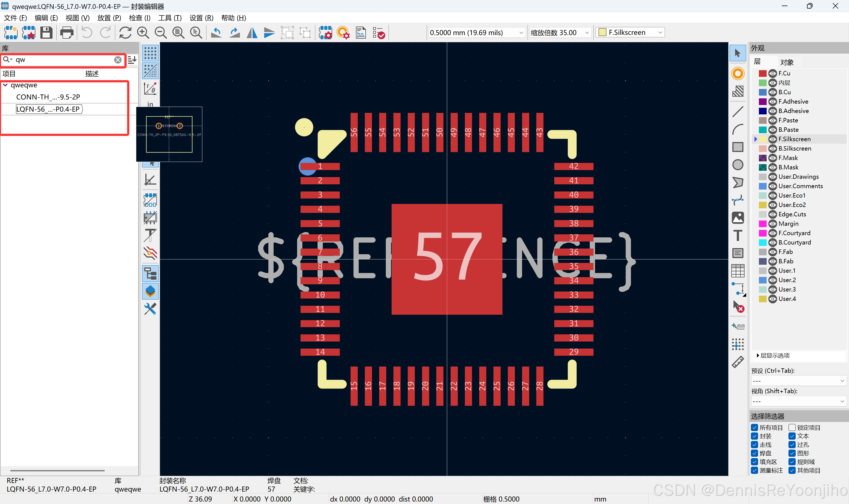Click the F.Paste color swatch
Viewport: 849px width, 504px height.
coord(762,120)
